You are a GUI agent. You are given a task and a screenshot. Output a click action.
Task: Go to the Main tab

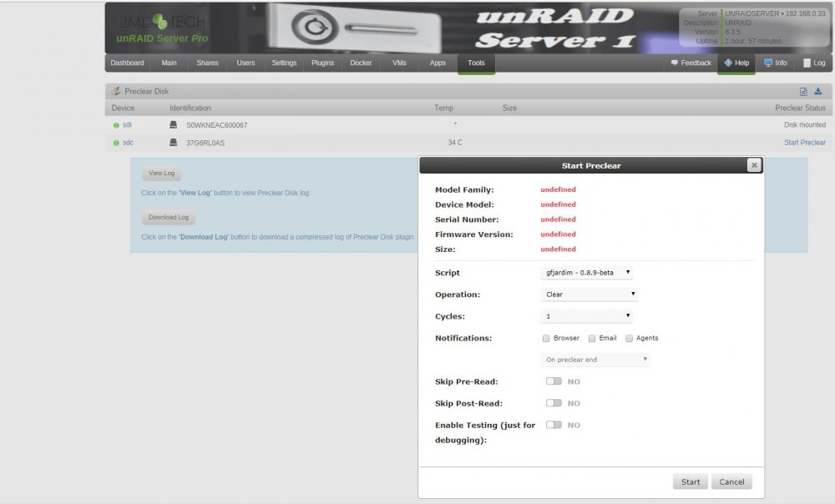point(169,63)
